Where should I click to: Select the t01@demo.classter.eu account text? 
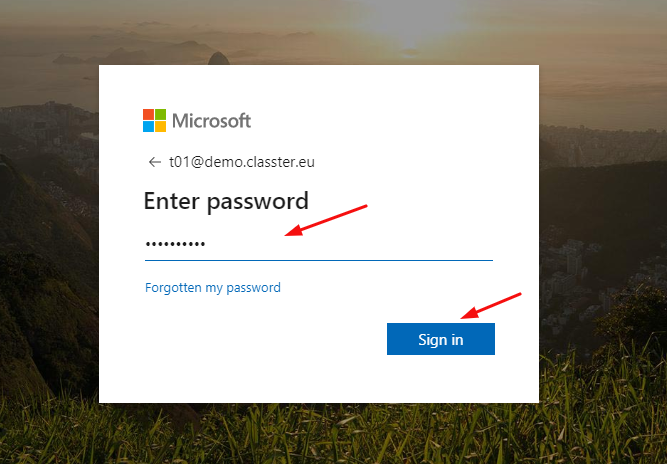pos(242,162)
